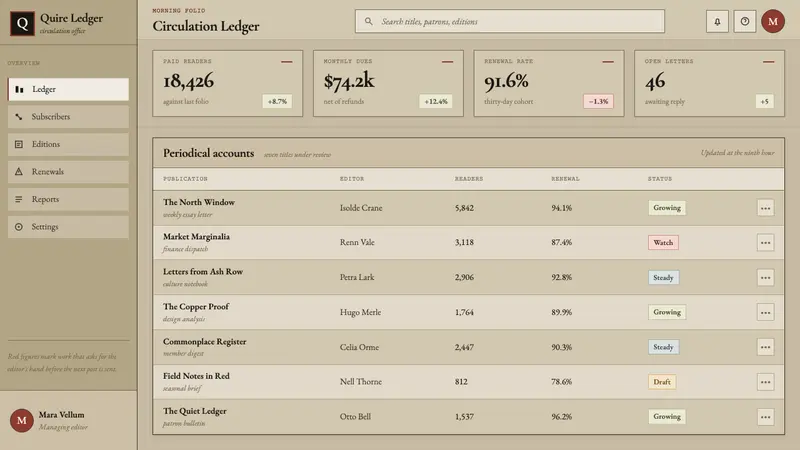Open Letters from Ash Row title

[x=203, y=272]
